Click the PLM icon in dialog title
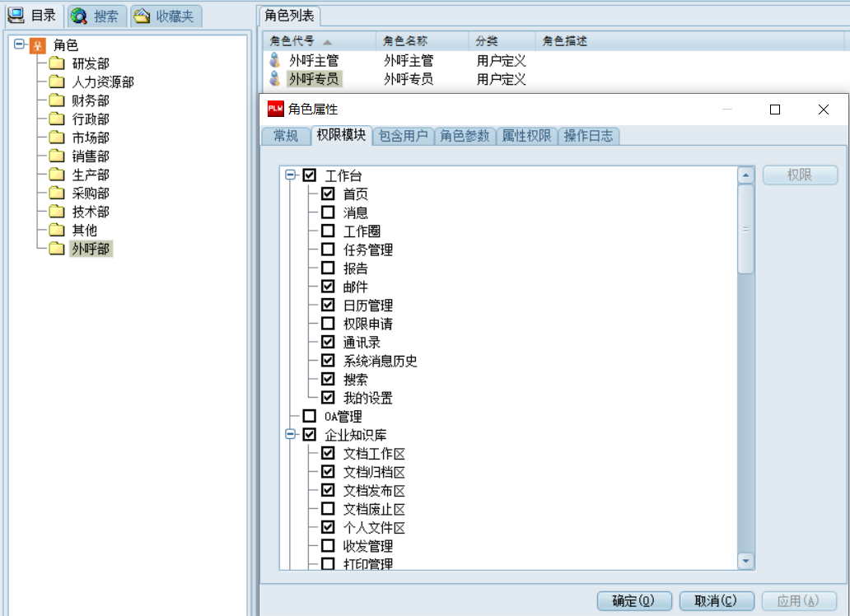The height and width of the screenshot is (616, 850). (276, 109)
